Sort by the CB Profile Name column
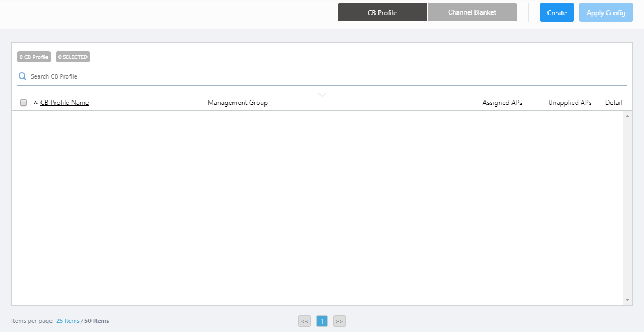This screenshot has height=332, width=644. pyautogui.click(x=65, y=103)
